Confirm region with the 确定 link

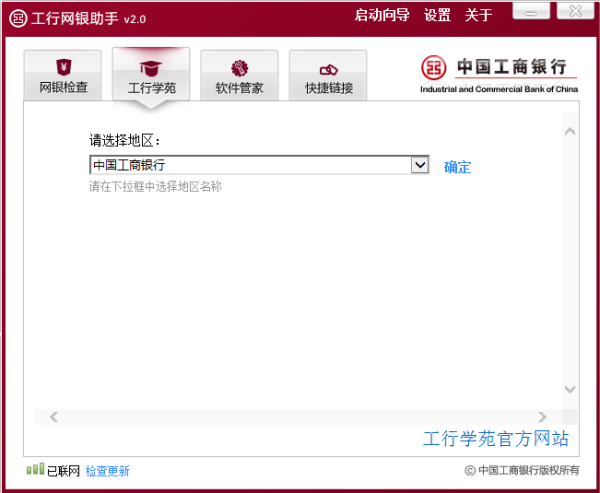[x=457, y=167]
